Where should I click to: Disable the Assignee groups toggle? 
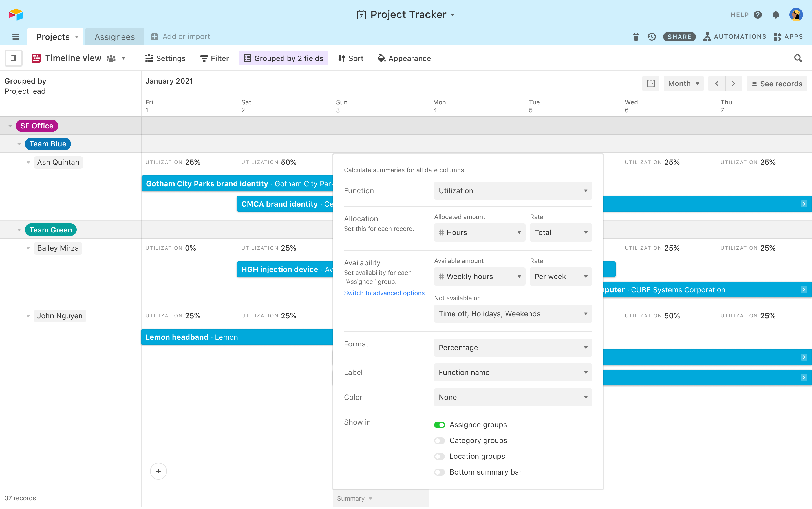tap(439, 425)
